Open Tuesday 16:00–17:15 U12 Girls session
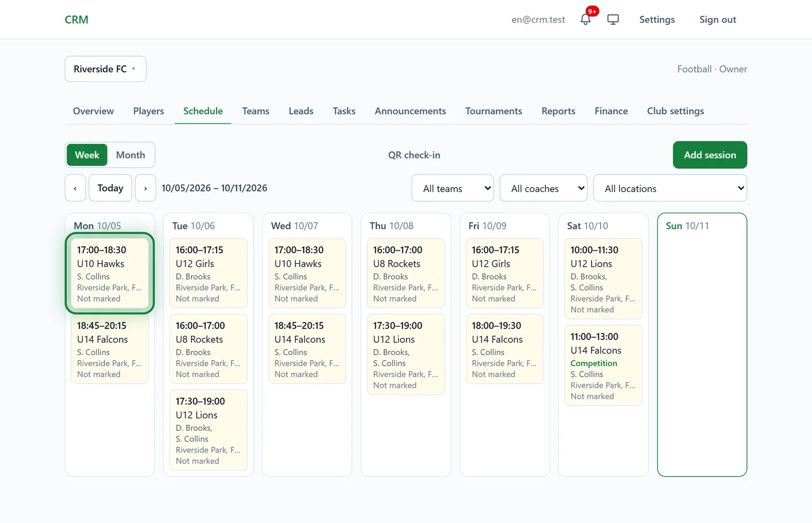812x523 pixels. coord(208,273)
